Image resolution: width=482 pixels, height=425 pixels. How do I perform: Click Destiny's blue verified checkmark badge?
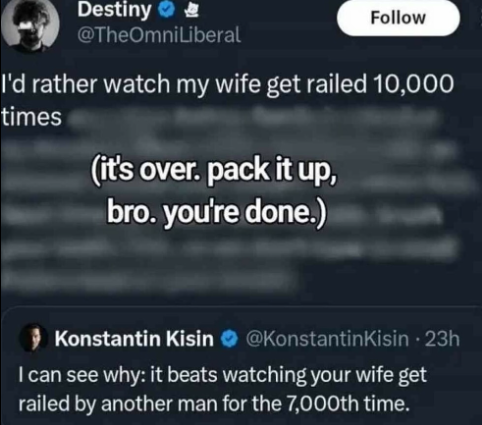(x=167, y=11)
